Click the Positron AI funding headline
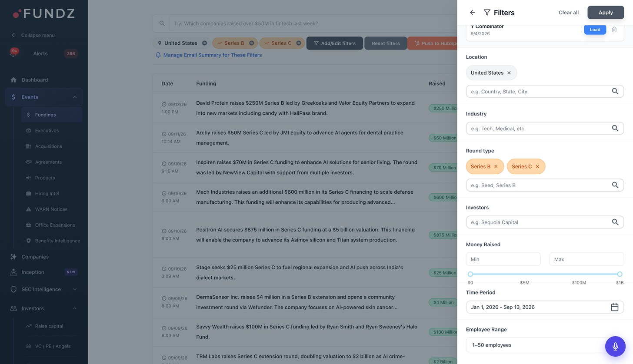The width and height of the screenshot is (633, 364). click(x=305, y=235)
